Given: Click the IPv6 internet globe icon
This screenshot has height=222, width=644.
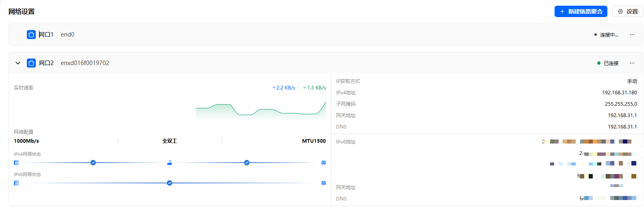Looking at the screenshot, I should (324, 183).
